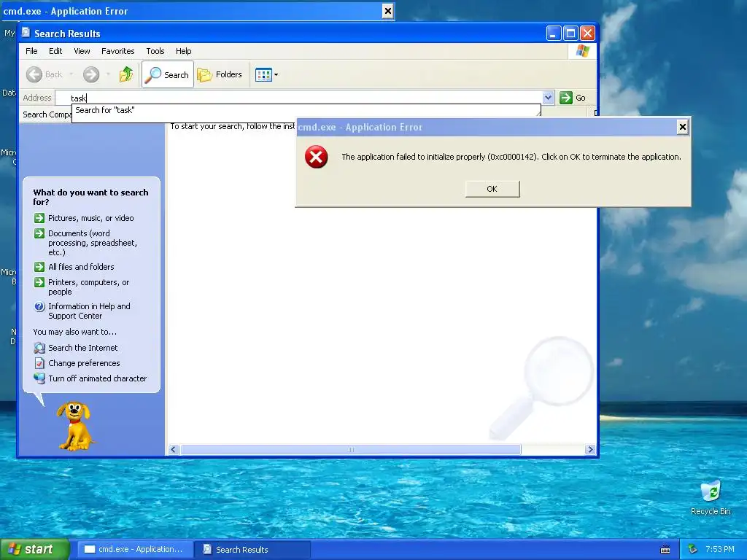This screenshot has height=560, width=747.
Task: Open the Address bar dropdown arrow
Action: [x=548, y=98]
